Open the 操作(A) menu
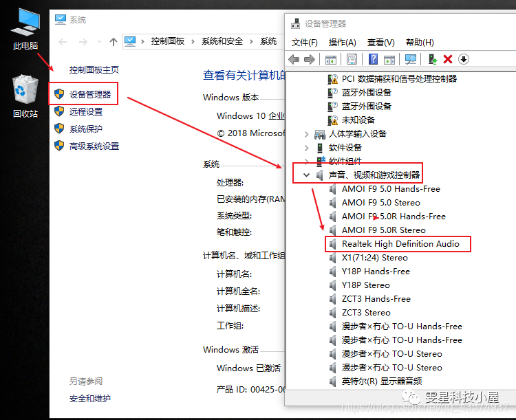 [342, 43]
